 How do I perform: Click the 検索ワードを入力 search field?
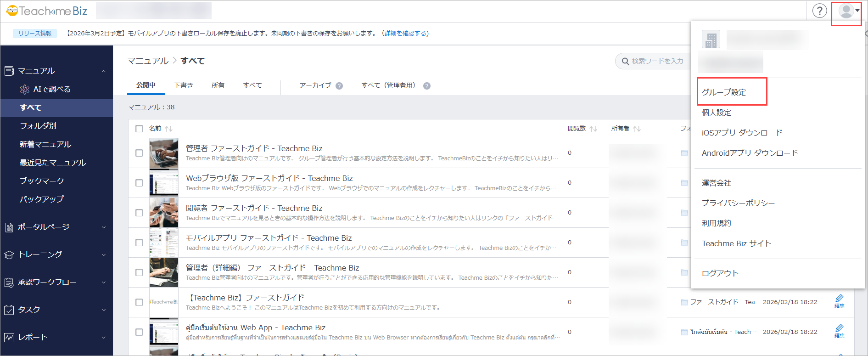pos(653,61)
